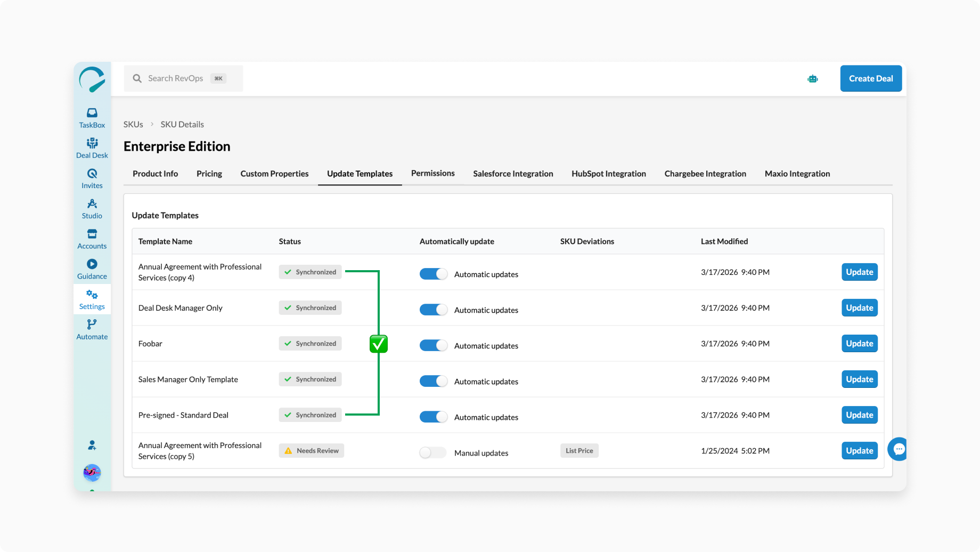Image resolution: width=980 pixels, height=552 pixels.
Task: Turn off automatic updates for Deal Desk Manager Only
Action: pos(433,310)
